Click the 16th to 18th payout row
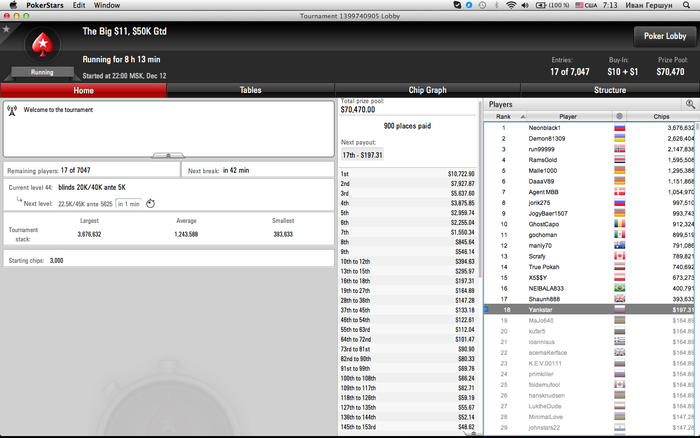This screenshot has height=438, width=700. click(x=408, y=281)
